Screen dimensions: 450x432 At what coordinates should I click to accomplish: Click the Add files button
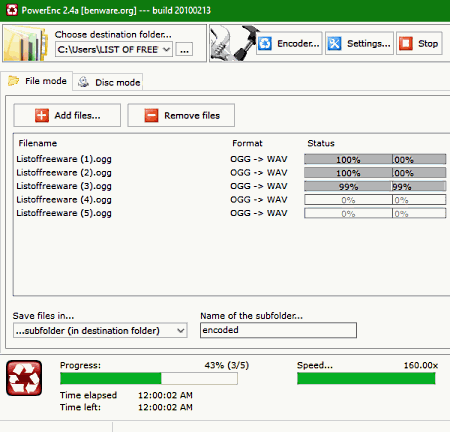[67, 115]
